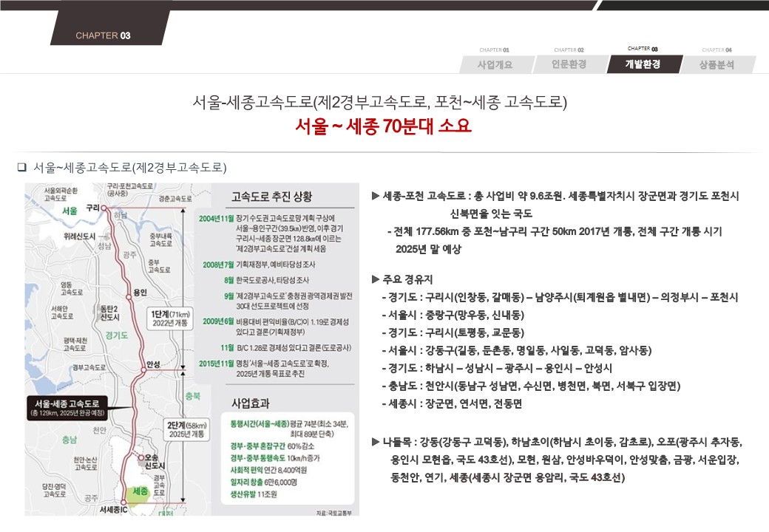Screen dimensions: 769x532
Task: Click the 통행시간(서울~세종) effect line
Action: point(289,429)
